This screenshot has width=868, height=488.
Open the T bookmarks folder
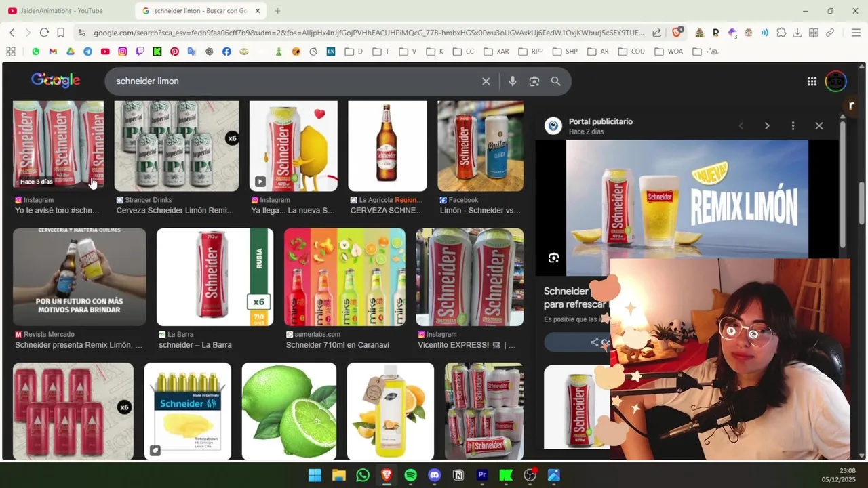pyautogui.click(x=381, y=52)
